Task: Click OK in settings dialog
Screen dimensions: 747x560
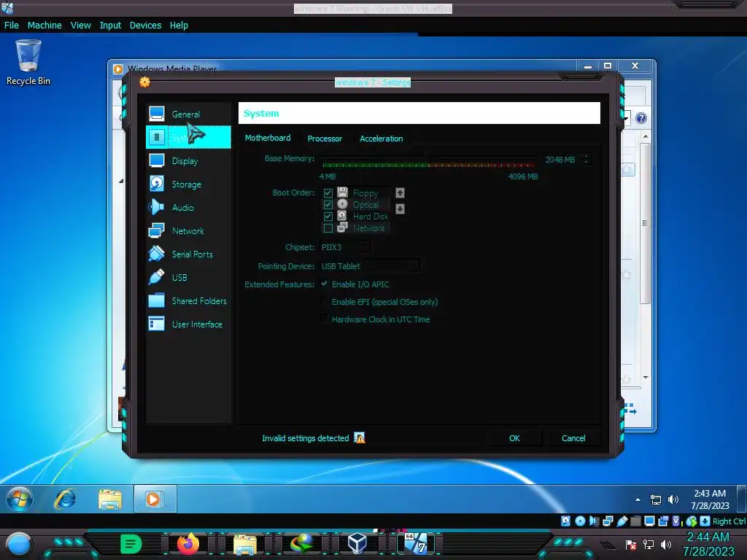Action: pos(514,438)
